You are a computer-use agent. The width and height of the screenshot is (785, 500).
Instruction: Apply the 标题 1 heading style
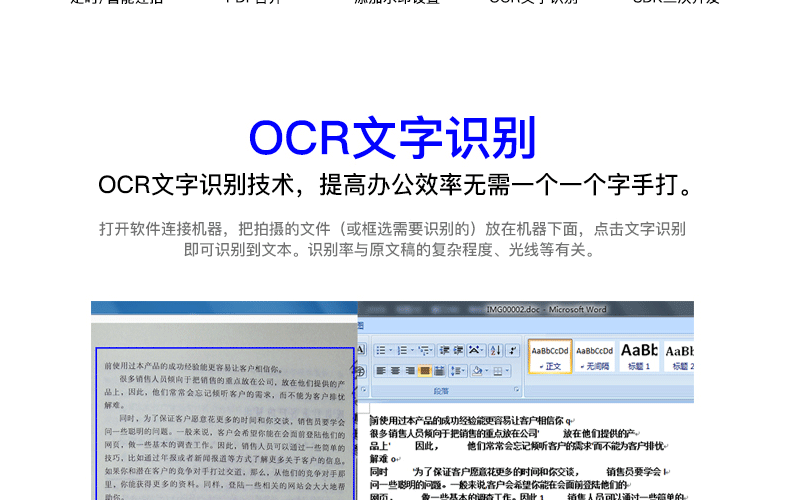[639, 356]
